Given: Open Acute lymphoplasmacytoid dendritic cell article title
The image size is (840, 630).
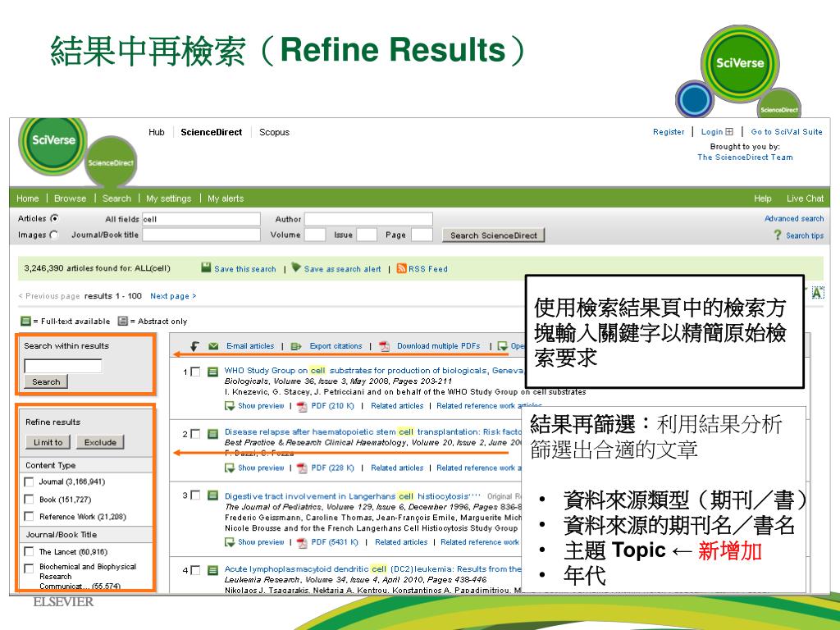Looking at the screenshot, I should click(x=372, y=569).
